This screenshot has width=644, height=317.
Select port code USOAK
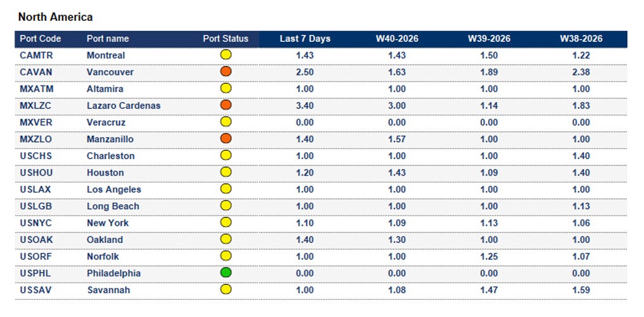tap(36, 240)
